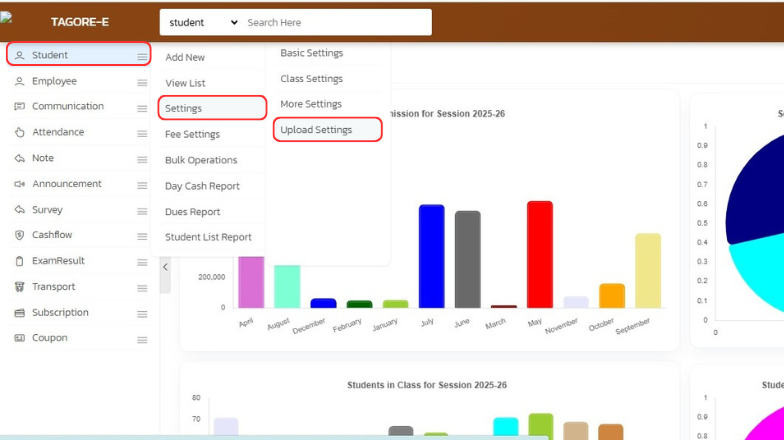Collapse the sidebar using the left chevron
Image resolution: width=784 pixels, height=440 pixels.
(x=165, y=267)
